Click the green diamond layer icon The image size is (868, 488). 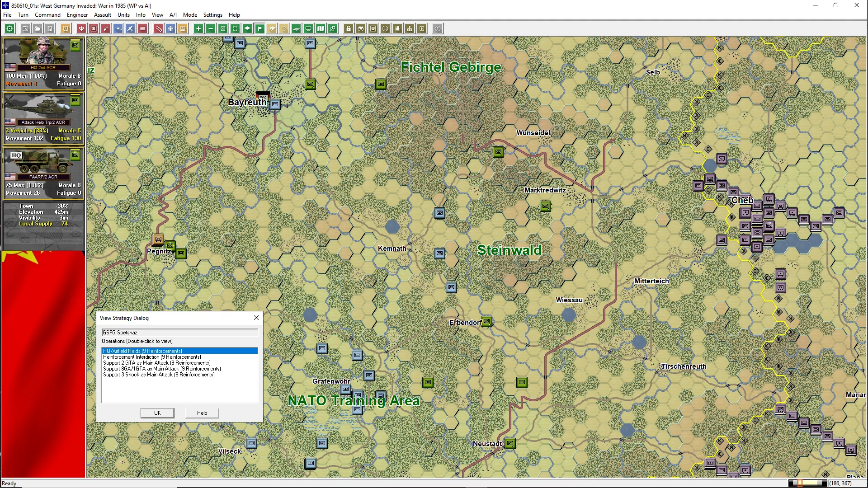(247, 28)
